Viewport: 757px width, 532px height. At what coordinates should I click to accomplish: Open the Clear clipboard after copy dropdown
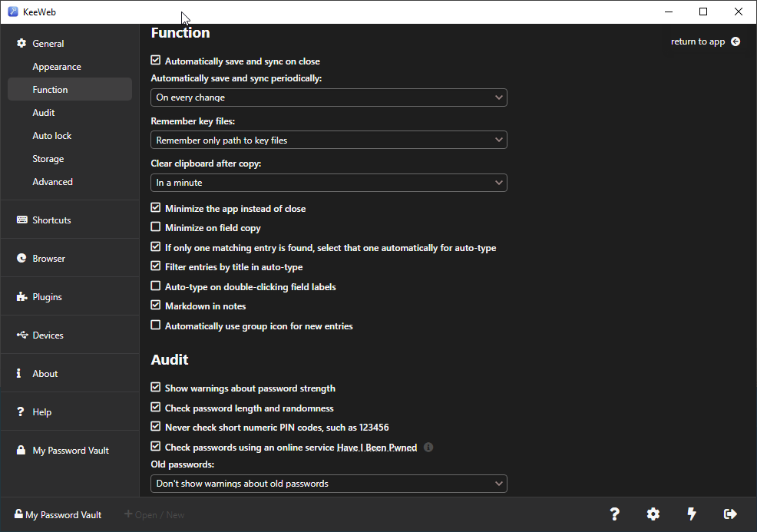(x=329, y=183)
